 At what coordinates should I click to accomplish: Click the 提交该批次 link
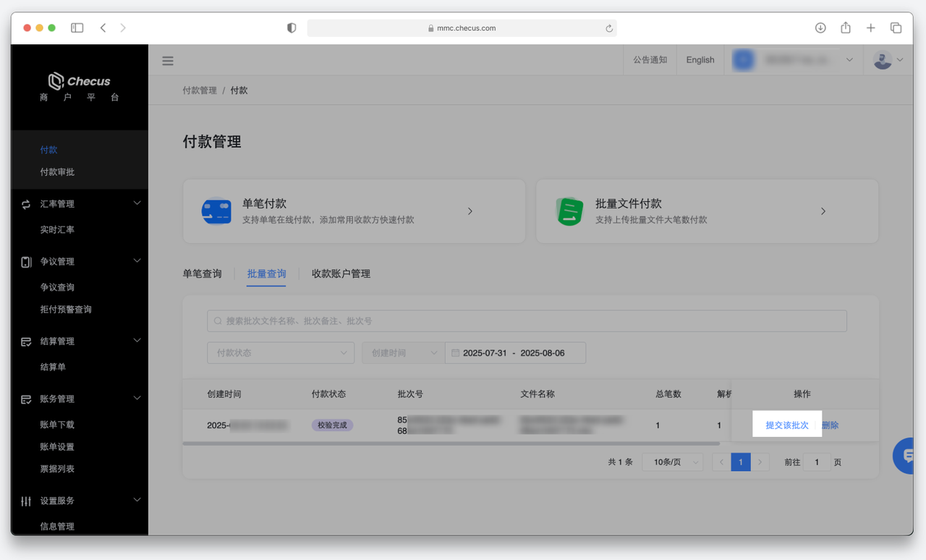click(787, 425)
